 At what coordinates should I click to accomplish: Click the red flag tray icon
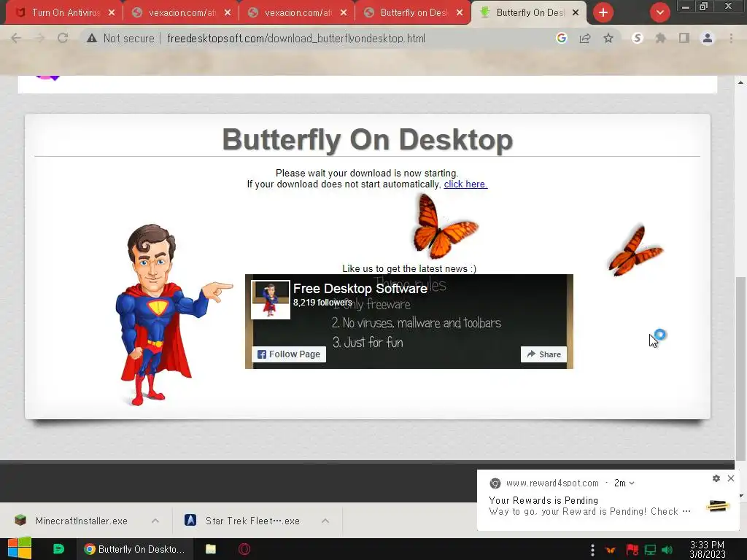[x=632, y=550]
